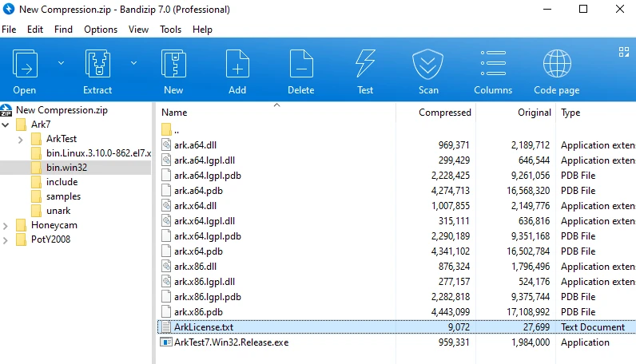
Task: Select the ark.x64.lgpl.dll file
Action: pyautogui.click(x=205, y=221)
